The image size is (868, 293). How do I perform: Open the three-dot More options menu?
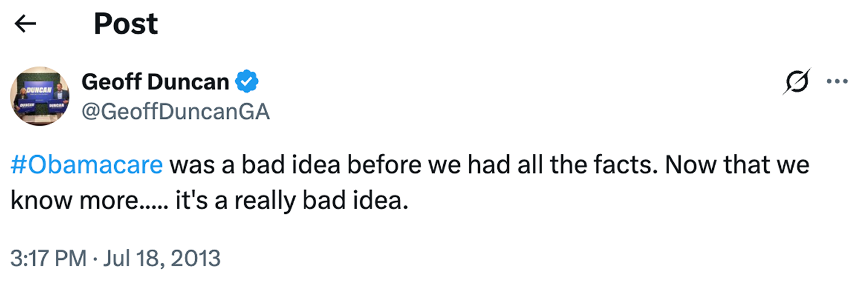[837, 82]
